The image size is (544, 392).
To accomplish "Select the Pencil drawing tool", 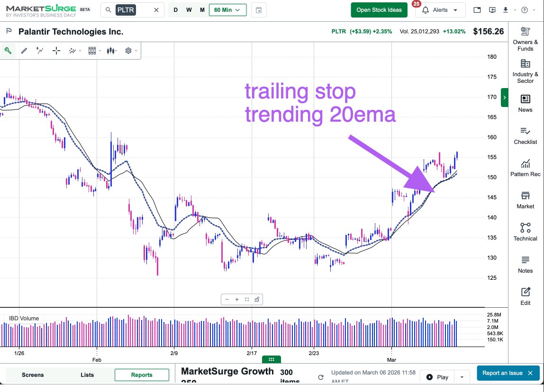I will coord(24,50).
